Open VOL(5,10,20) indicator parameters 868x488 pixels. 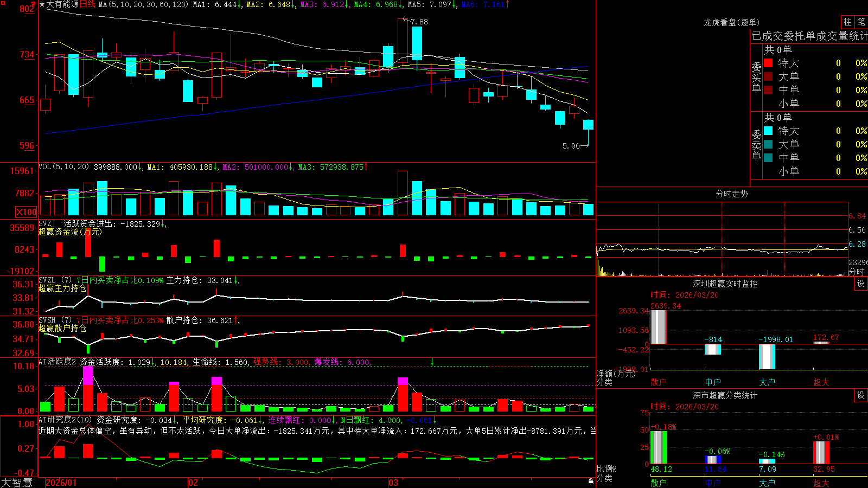[63, 167]
